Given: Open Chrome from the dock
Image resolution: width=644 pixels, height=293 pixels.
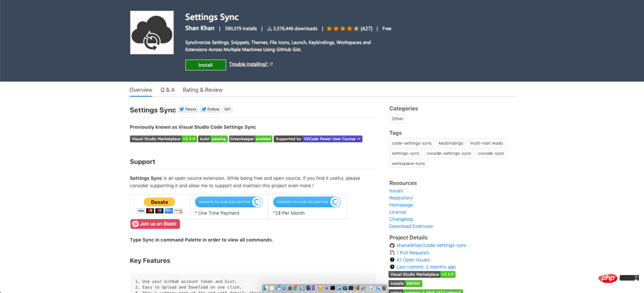Looking at the screenshot, I should pyautogui.click(x=296, y=288).
